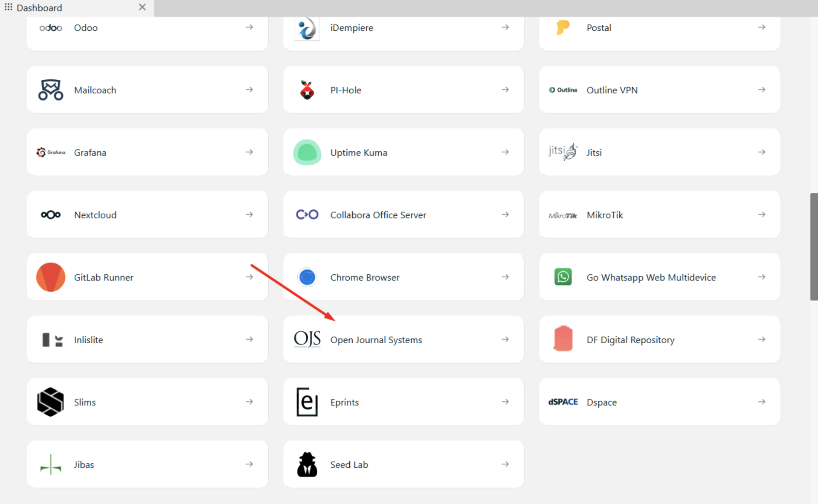Click the Mailcoach logo icon
818x504 pixels.
coord(51,90)
